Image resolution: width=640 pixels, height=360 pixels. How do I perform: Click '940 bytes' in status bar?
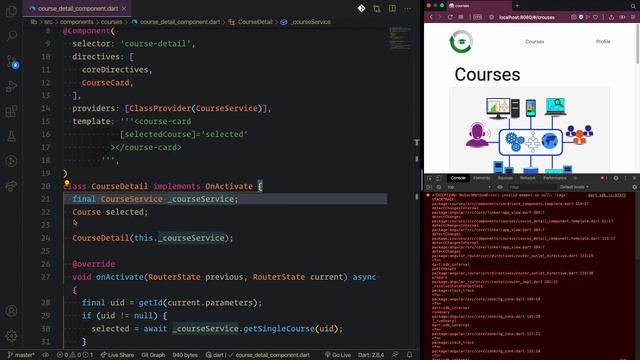pyautogui.click(x=185, y=355)
